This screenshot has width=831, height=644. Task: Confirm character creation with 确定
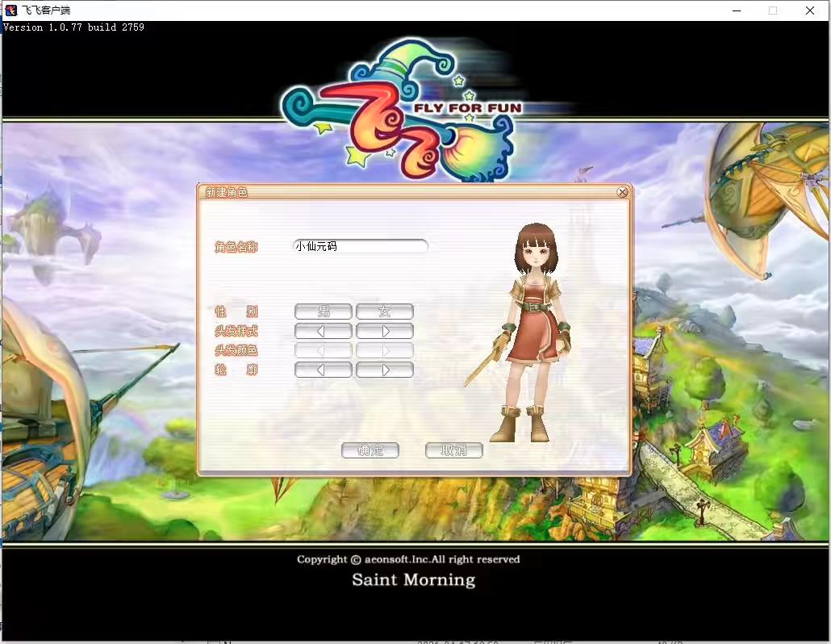point(370,450)
